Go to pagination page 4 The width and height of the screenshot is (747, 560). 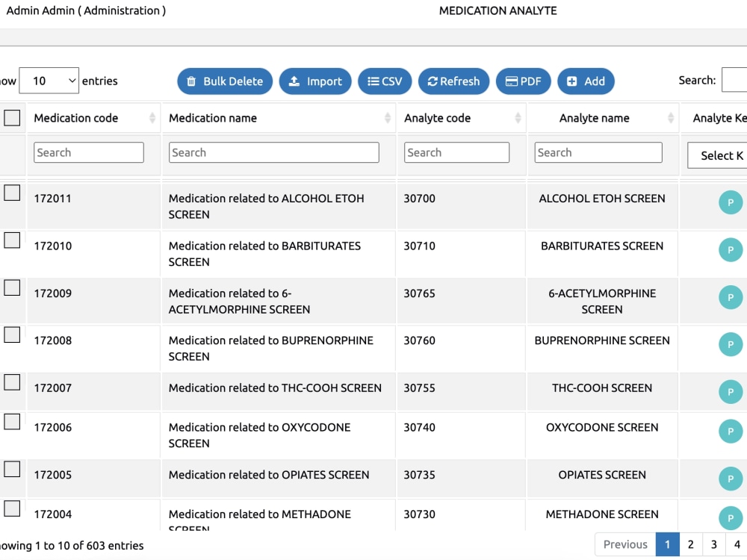(x=737, y=544)
